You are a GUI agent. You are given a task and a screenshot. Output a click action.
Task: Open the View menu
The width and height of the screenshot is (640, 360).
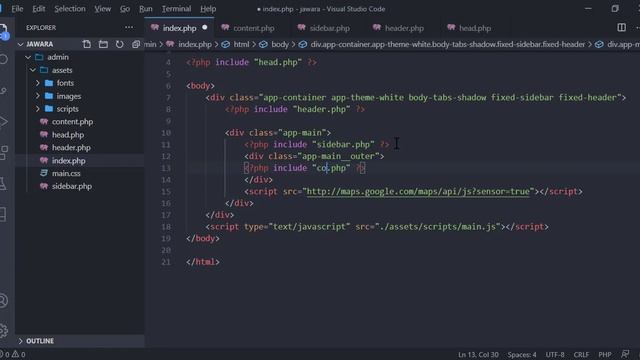(x=102, y=9)
